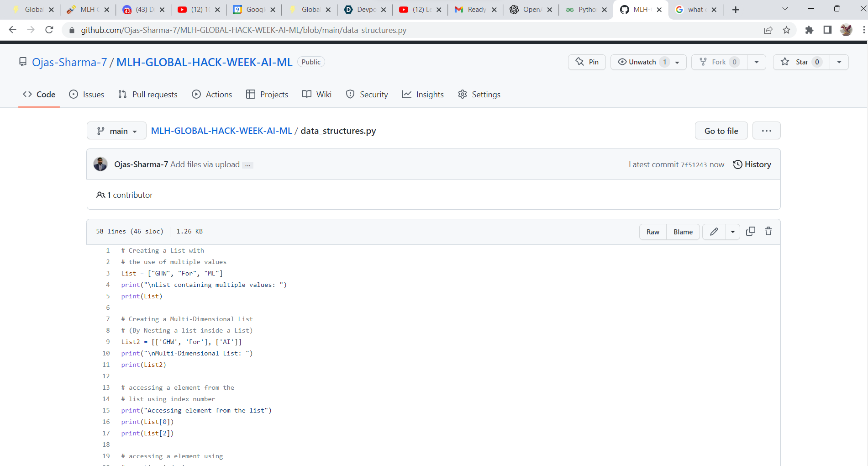Open the Insights tab
This screenshot has height=466, width=868.
pyautogui.click(x=423, y=95)
